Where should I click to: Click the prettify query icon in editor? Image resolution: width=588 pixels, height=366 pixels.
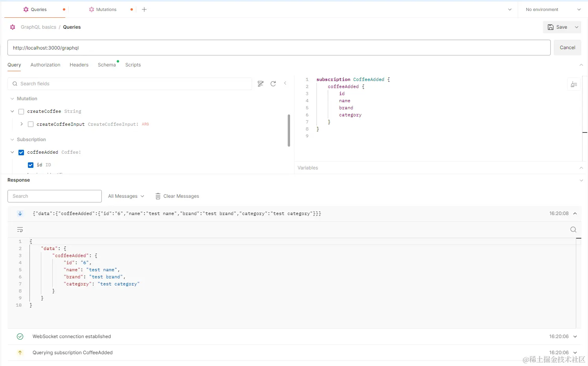[574, 85]
